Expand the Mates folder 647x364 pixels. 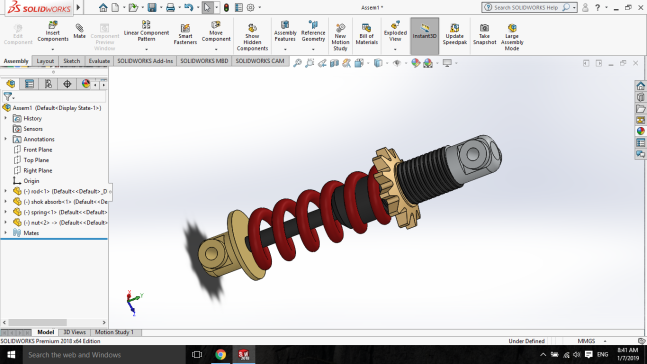[6, 233]
